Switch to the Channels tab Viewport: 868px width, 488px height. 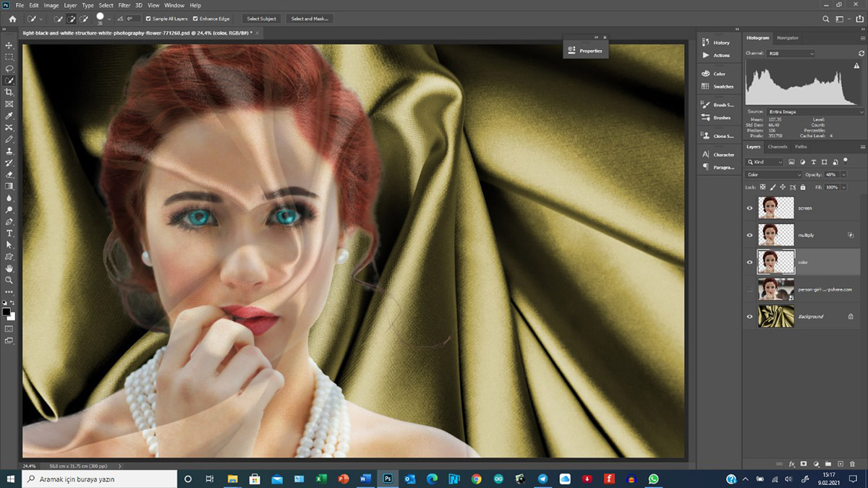[x=778, y=147]
